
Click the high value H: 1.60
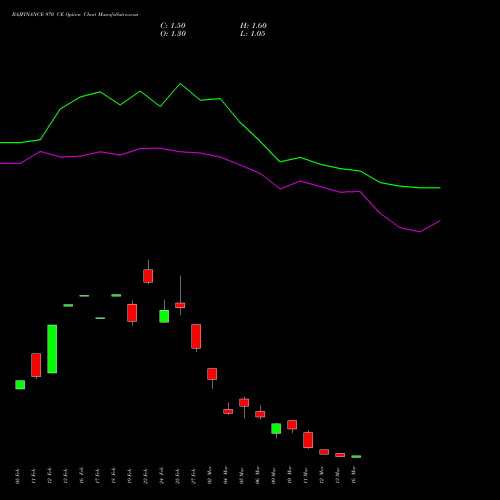coord(253,26)
